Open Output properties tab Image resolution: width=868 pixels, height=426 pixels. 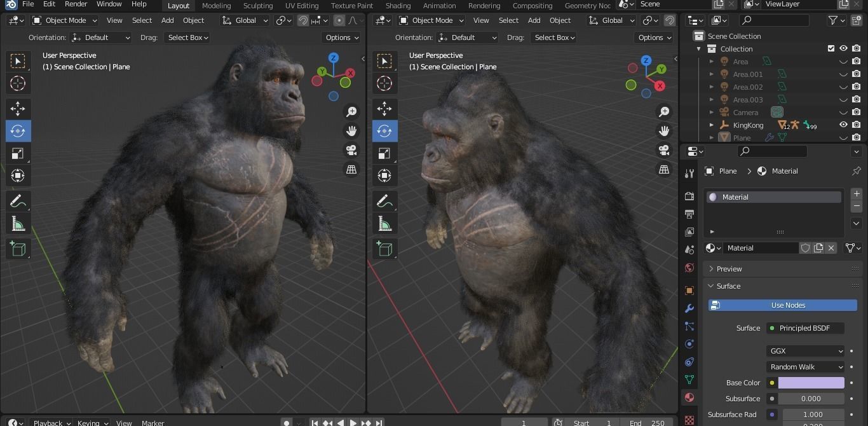689,214
